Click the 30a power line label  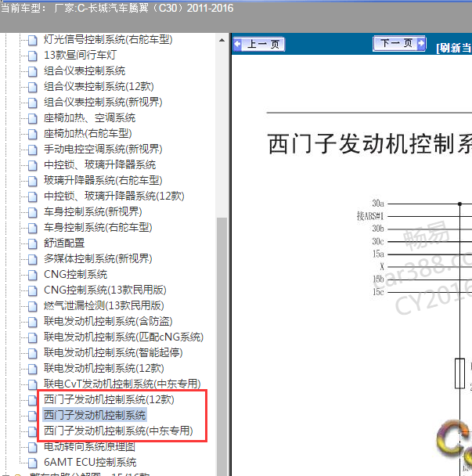tap(378, 203)
